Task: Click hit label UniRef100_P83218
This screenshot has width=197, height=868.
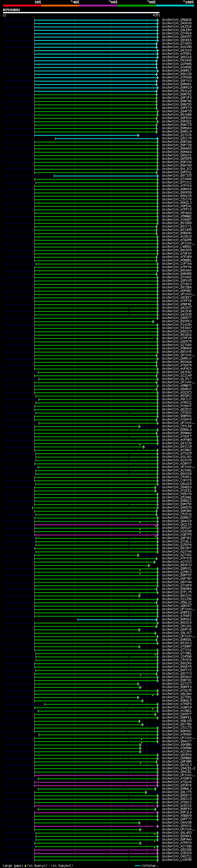Action: coord(177,91)
